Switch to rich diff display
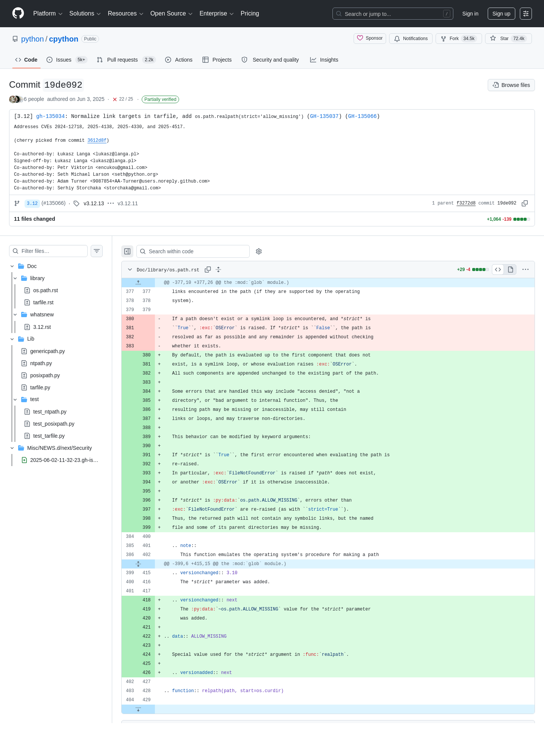544x756 pixels. 510,270
